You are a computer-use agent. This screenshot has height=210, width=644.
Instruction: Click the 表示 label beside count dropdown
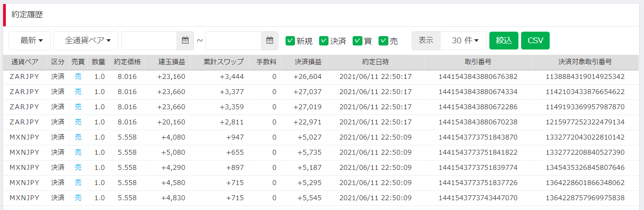(426, 41)
